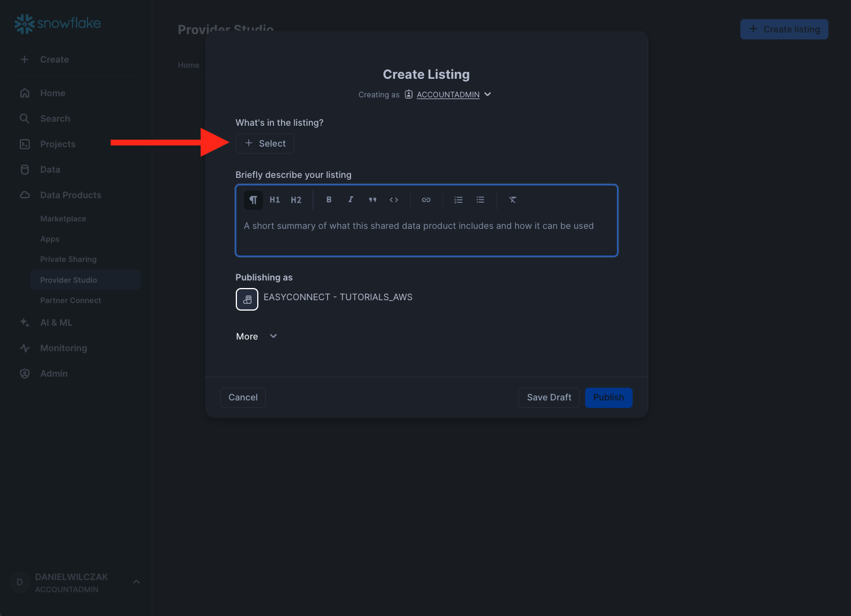Open Projects in the sidebar
Screen dimensions: 851x616
tap(58, 144)
